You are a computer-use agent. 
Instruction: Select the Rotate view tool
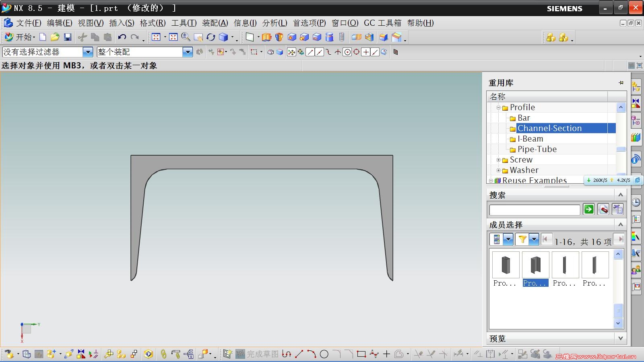[211, 37]
